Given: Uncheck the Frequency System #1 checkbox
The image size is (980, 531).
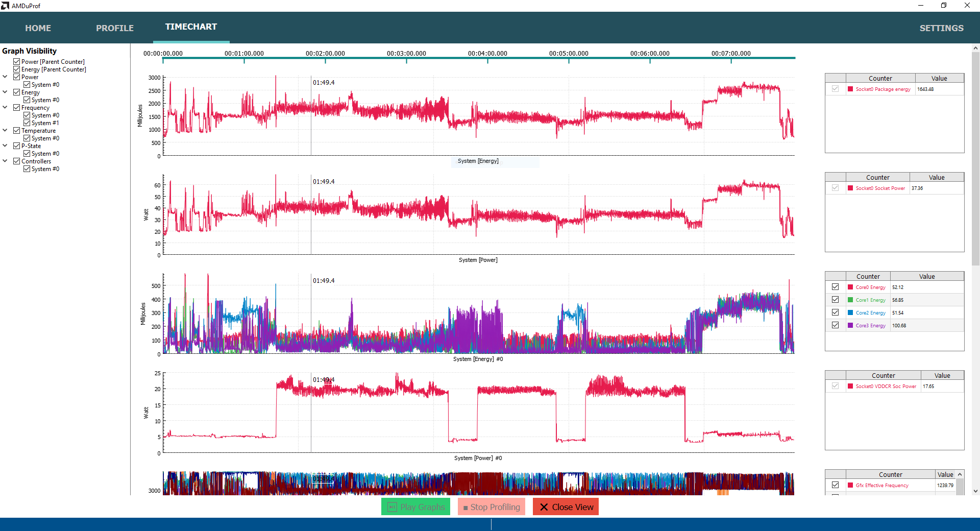Looking at the screenshot, I should 27,123.
